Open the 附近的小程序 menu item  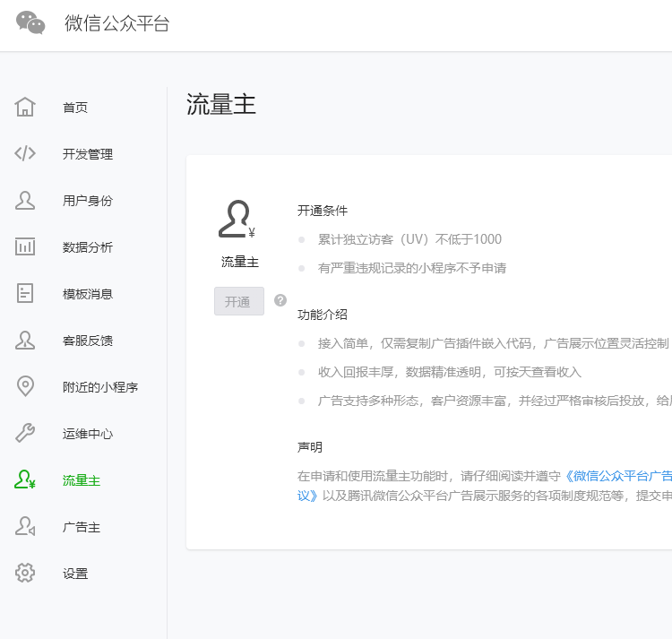[x=100, y=387]
